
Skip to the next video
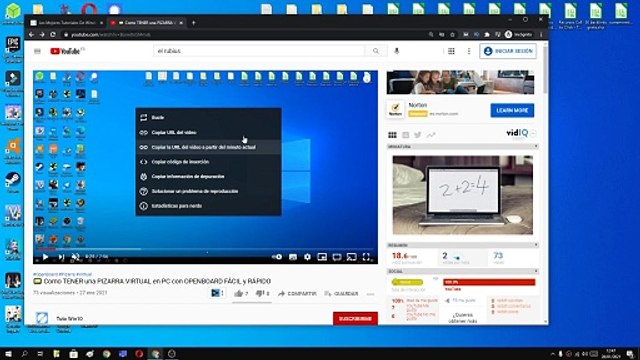point(61,257)
